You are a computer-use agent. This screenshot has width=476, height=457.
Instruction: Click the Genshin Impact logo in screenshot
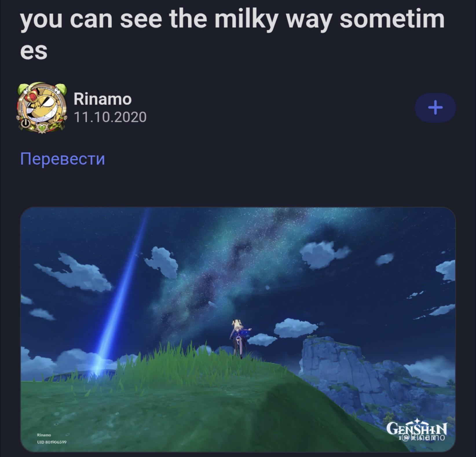[x=417, y=428]
